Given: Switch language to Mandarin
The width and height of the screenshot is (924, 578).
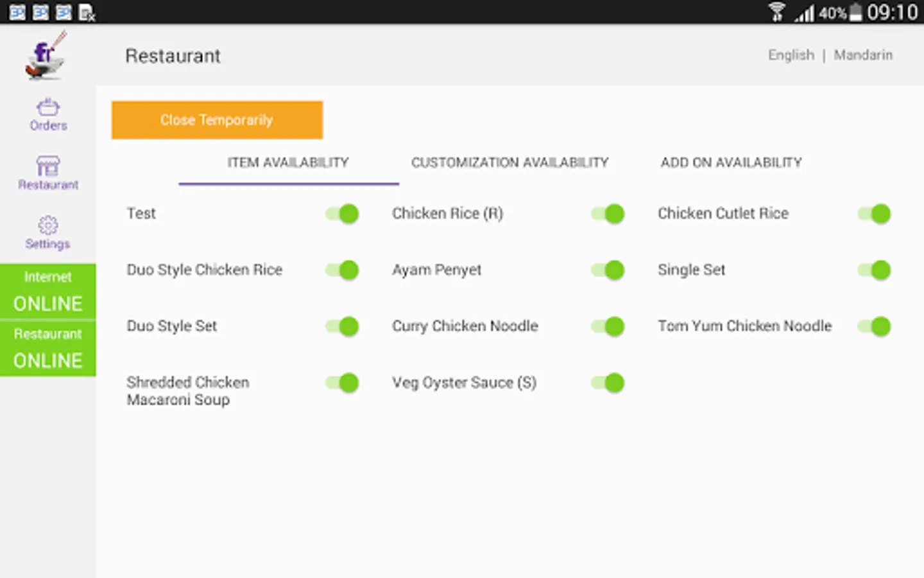Looking at the screenshot, I should pyautogui.click(x=863, y=55).
